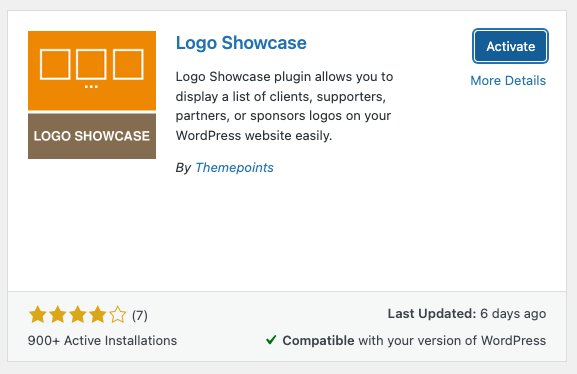Click the Compatible with your version text
This screenshot has width=577, height=374.
414,341
